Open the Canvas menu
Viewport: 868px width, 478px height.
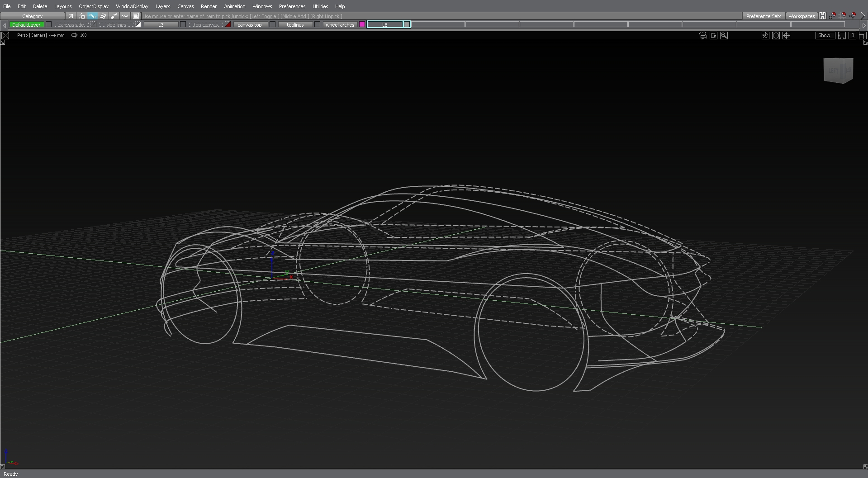click(185, 6)
